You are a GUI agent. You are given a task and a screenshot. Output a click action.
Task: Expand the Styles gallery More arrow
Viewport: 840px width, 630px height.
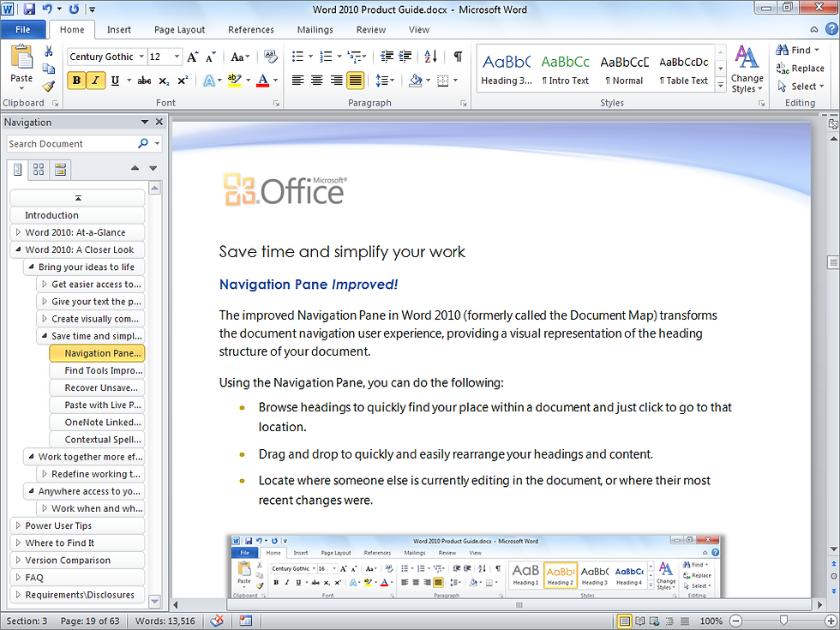click(720, 85)
